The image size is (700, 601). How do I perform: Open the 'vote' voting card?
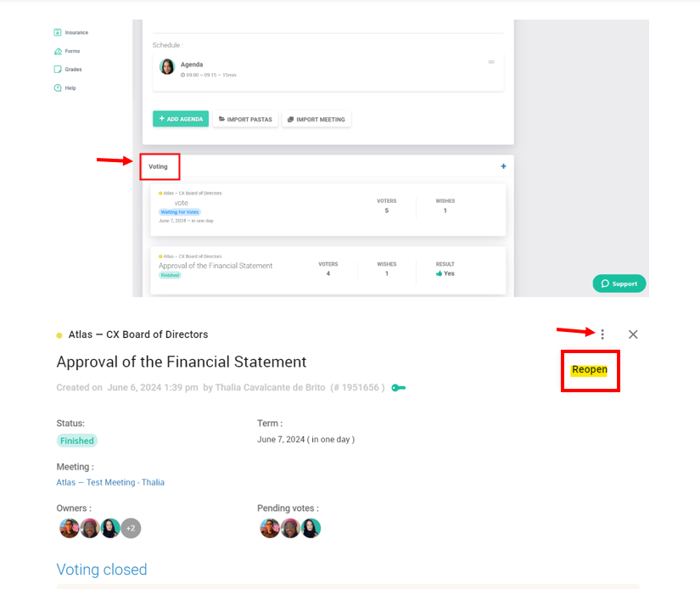(x=328, y=209)
